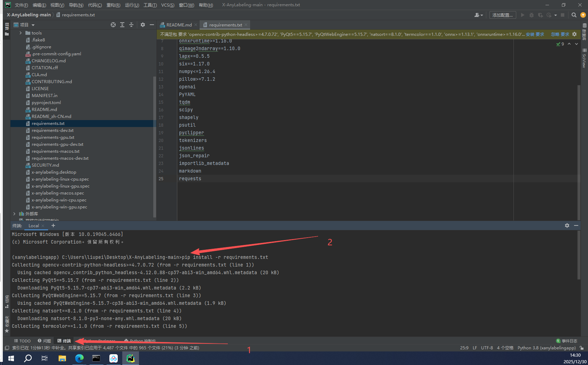This screenshot has width=588, height=365.
Task: Click the 'requests' line in editor
Action: [190, 178]
